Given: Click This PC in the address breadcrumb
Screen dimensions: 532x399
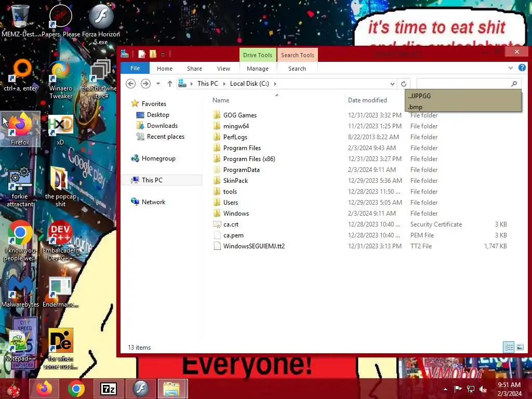Looking at the screenshot, I should pyautogui.click(x=208, y=84).
